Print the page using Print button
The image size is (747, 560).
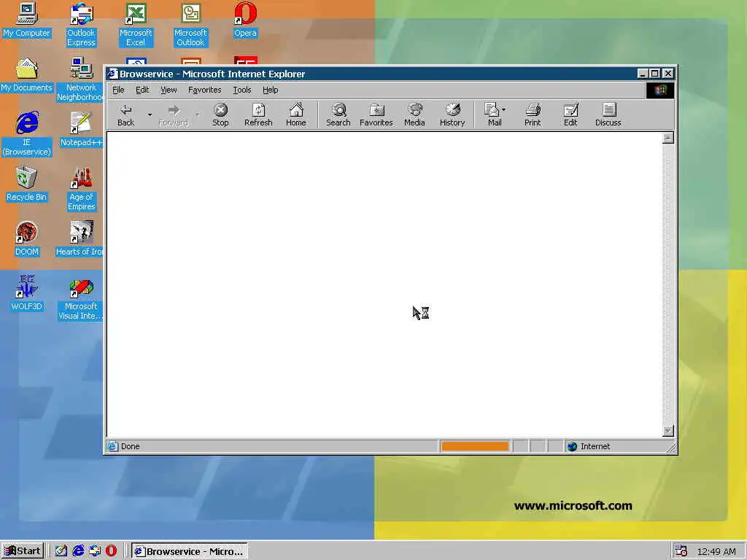click(x=533, y=115)
